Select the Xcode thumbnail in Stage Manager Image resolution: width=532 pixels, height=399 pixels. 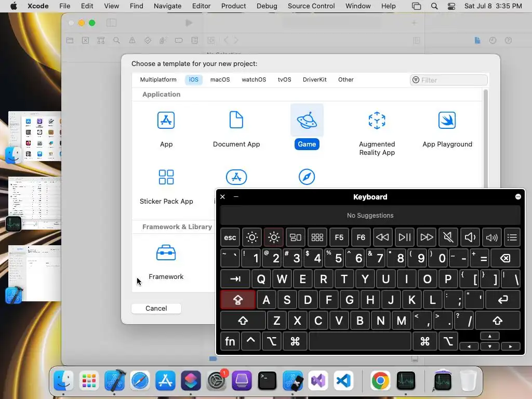click(34, 273)
